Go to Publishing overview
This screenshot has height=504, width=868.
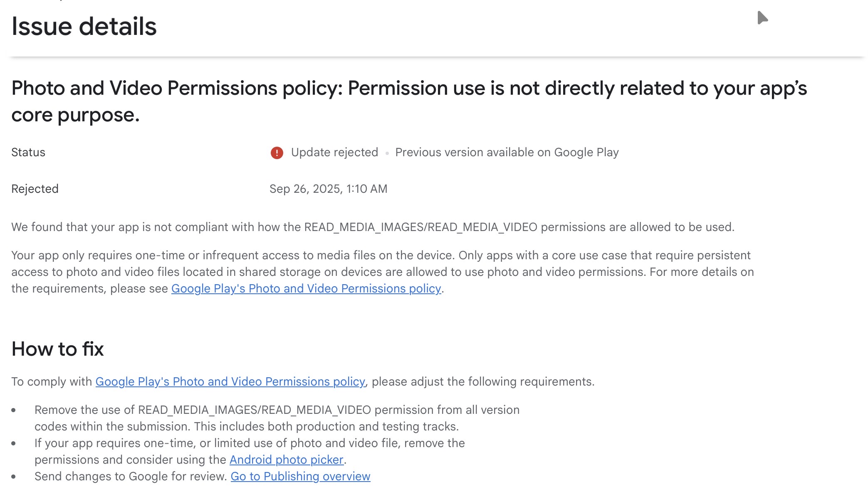pos(300,476)
